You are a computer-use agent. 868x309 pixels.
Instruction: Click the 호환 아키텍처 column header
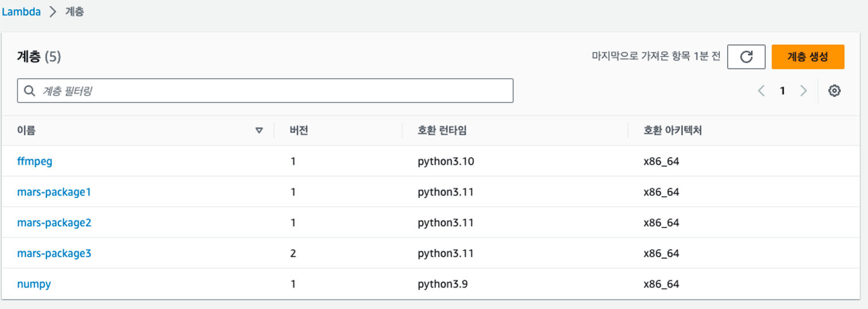click(673, 131)
